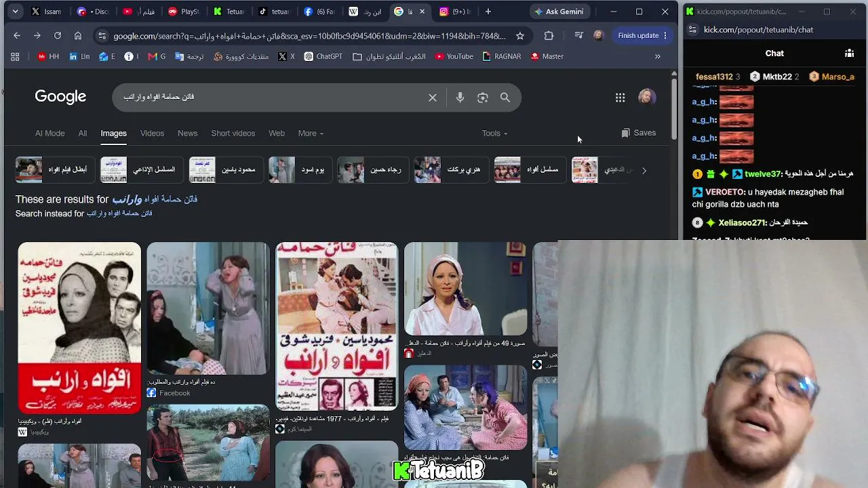Close the active Google search tab
Image resolution: width=868 pixels, height=488 pixels.
(422, 12)
